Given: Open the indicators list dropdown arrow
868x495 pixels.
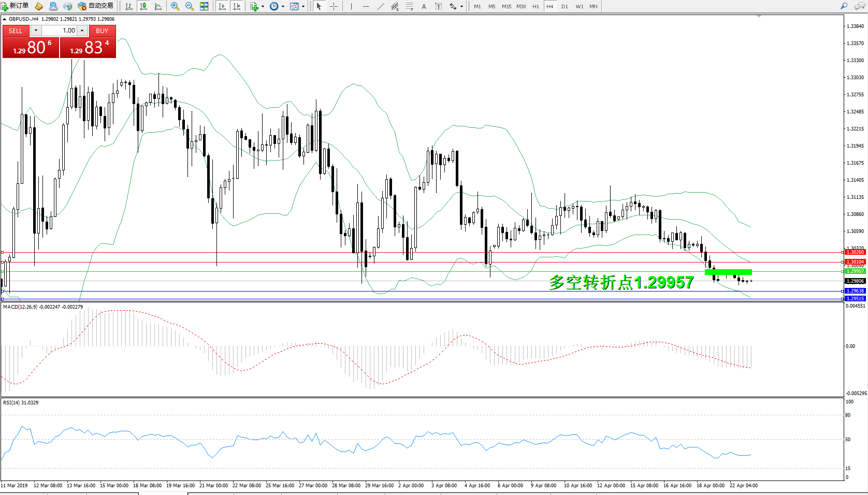Looking at the screenshot, I should [263, 7].
